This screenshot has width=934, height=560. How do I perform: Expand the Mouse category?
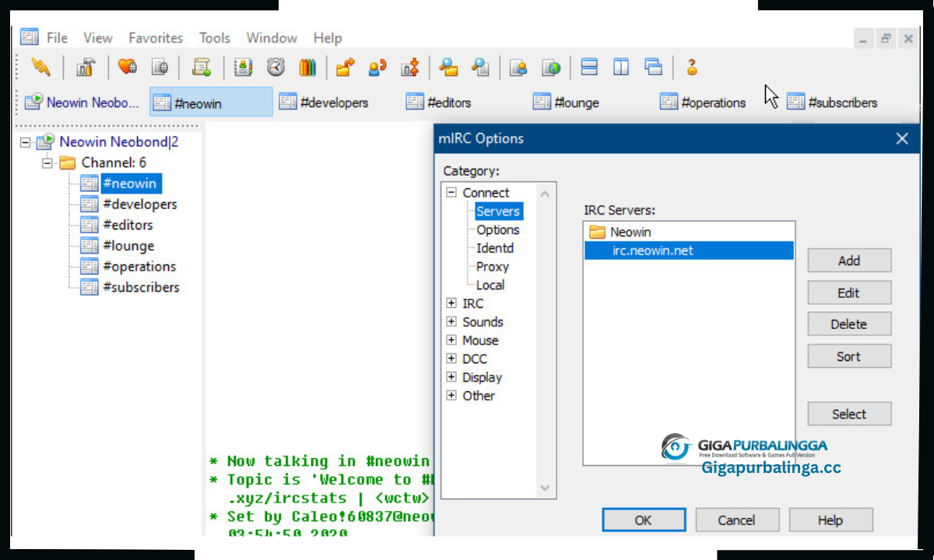[x=451, y=340]
